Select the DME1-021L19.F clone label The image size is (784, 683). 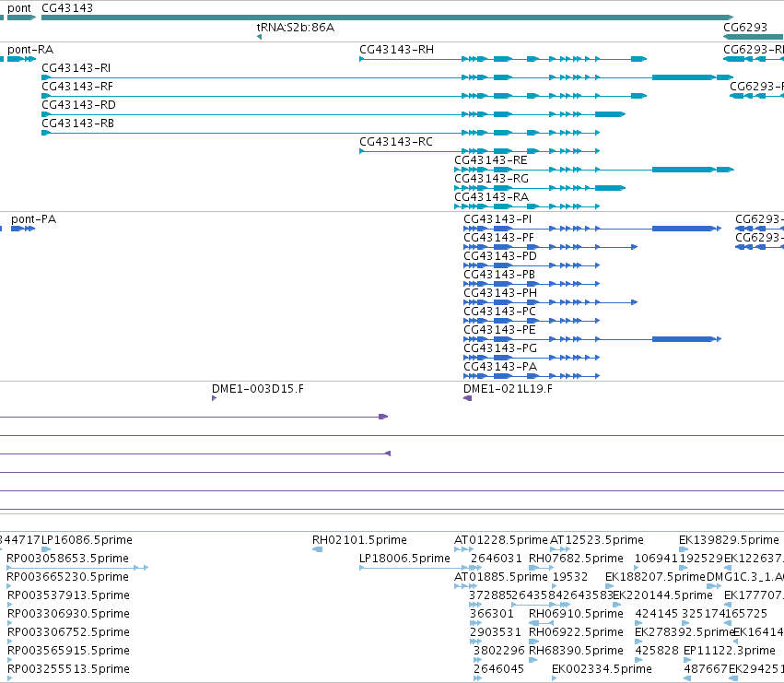click(x=508, y=389)
